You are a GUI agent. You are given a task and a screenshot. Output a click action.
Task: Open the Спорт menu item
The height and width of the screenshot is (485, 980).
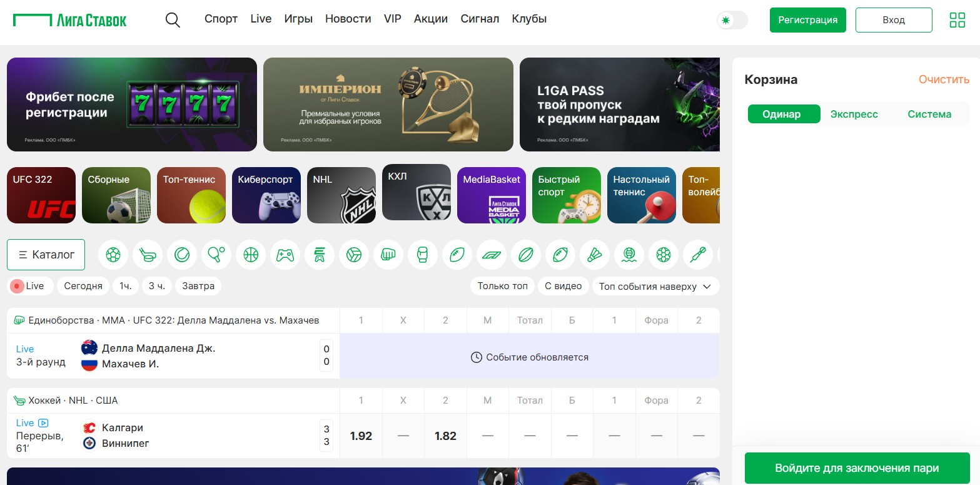[221, 19]
